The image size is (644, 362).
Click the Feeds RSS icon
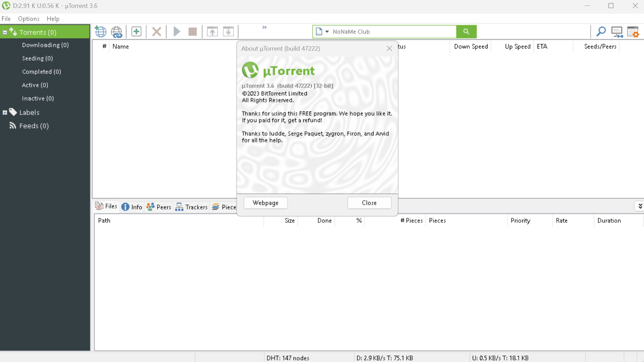(13, 126)
